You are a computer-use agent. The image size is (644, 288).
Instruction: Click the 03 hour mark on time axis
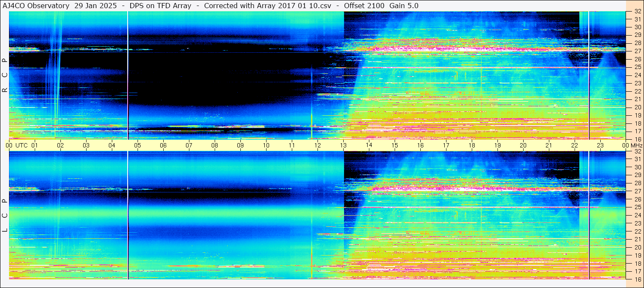[x=86, y=145]
